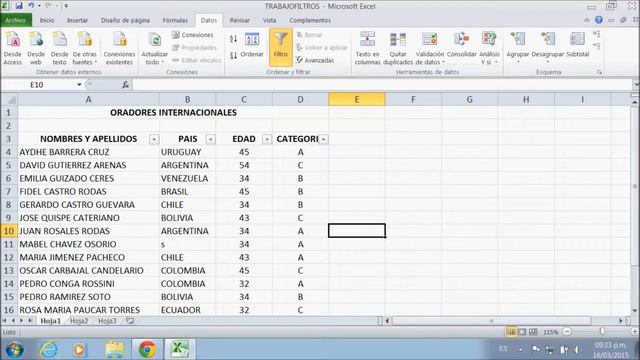Switch to sheet Hoja3

[x=107, y=321]
